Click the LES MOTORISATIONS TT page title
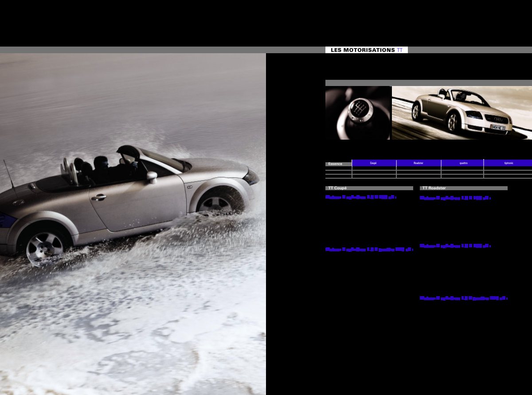This screenshot has height=395, width=532. [x=366, y=50]
